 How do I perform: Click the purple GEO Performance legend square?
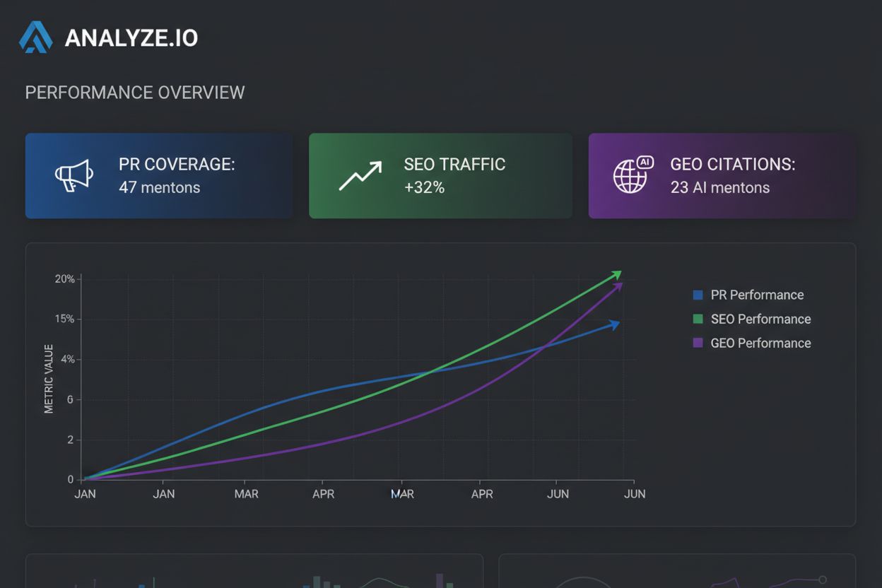click(x=698, y=343)
